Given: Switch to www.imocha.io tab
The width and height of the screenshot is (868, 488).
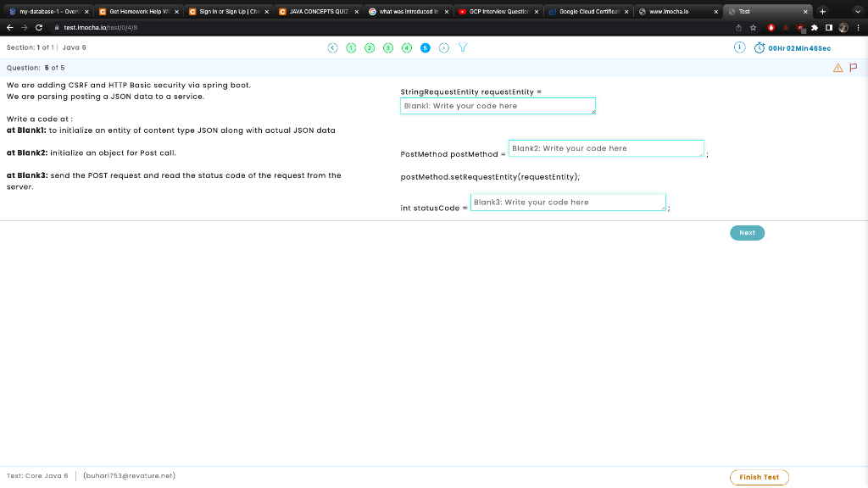Looking at the screenshot, I should click(678, 12).
